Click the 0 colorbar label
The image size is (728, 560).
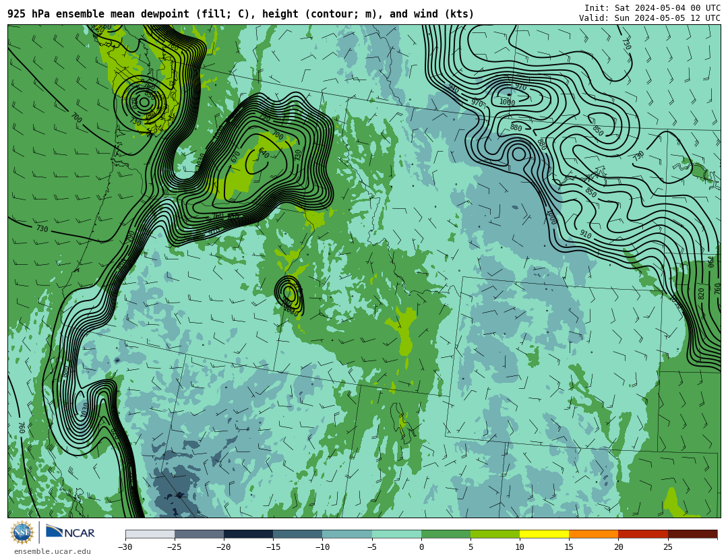(421, 547)
